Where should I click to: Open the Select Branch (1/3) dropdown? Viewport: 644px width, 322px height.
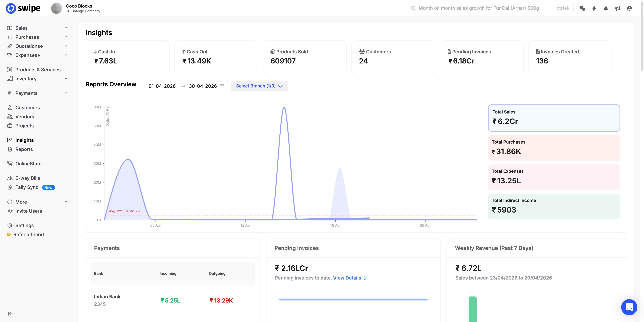click(259, 86)
